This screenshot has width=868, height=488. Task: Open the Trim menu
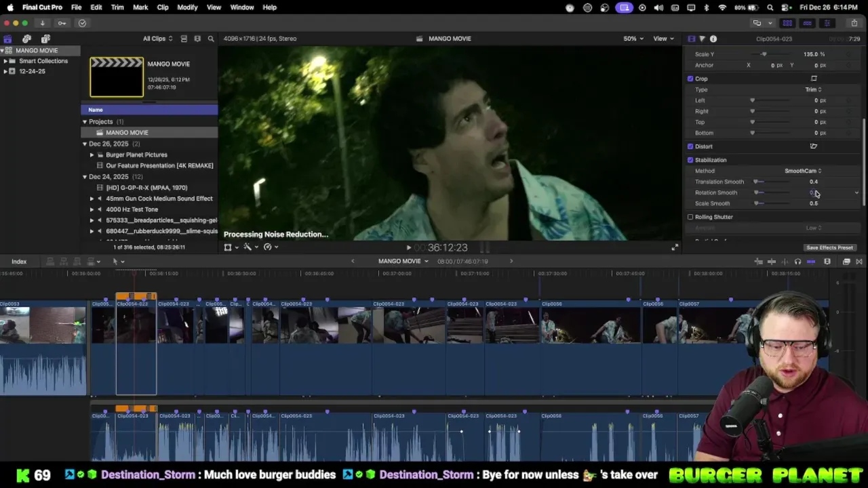(117, 7)
